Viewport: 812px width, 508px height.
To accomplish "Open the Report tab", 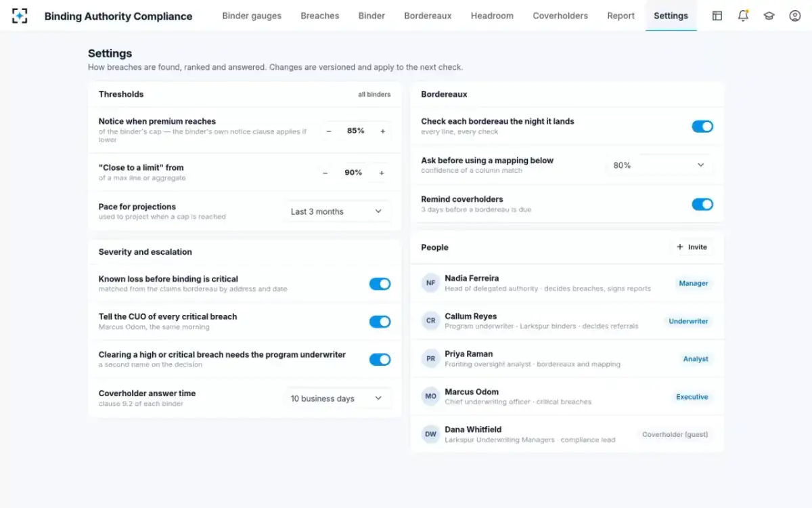I will tap(621, 16).
